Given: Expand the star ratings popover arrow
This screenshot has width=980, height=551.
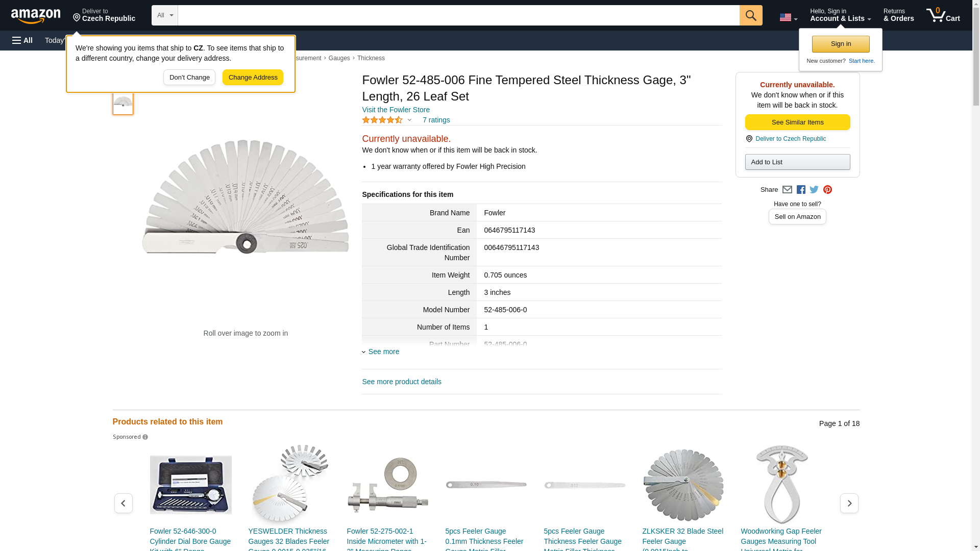Looking at the screenshot, I should [x=409, y=120].
